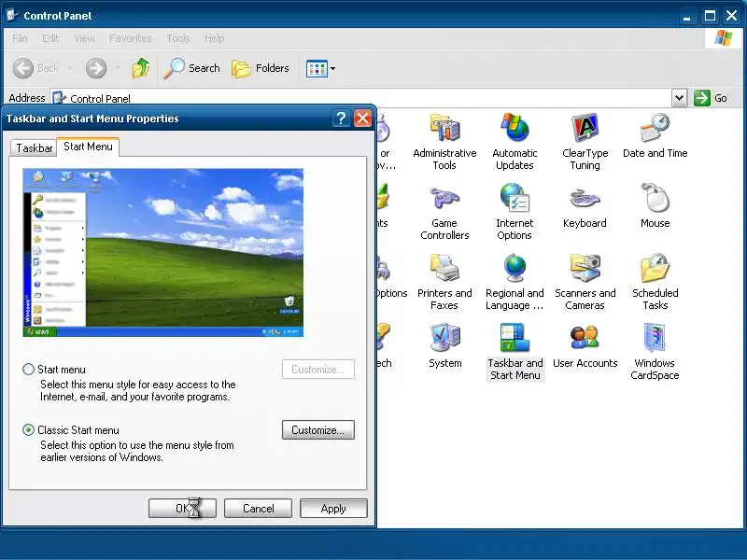The width and height of the screenshot is (747, 560).
Task: Click Cancel in the properties dialog
Action: 258,508
